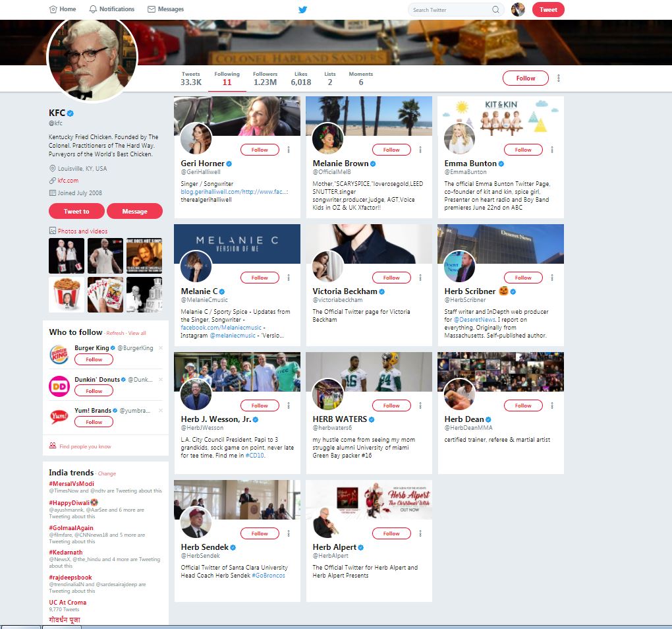Screen dimensions: 672x629
Task: Open the Moments tab
Action: pos(361,79)
